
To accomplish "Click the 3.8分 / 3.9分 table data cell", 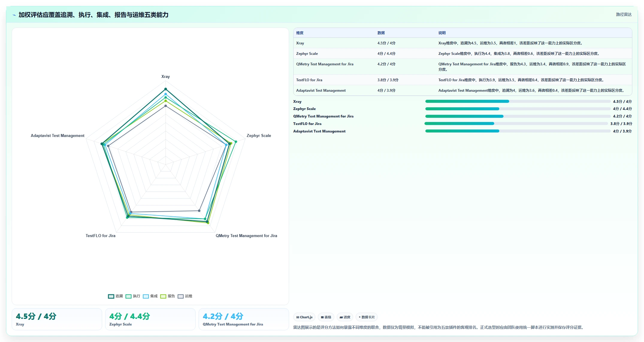I will point(388,80).
